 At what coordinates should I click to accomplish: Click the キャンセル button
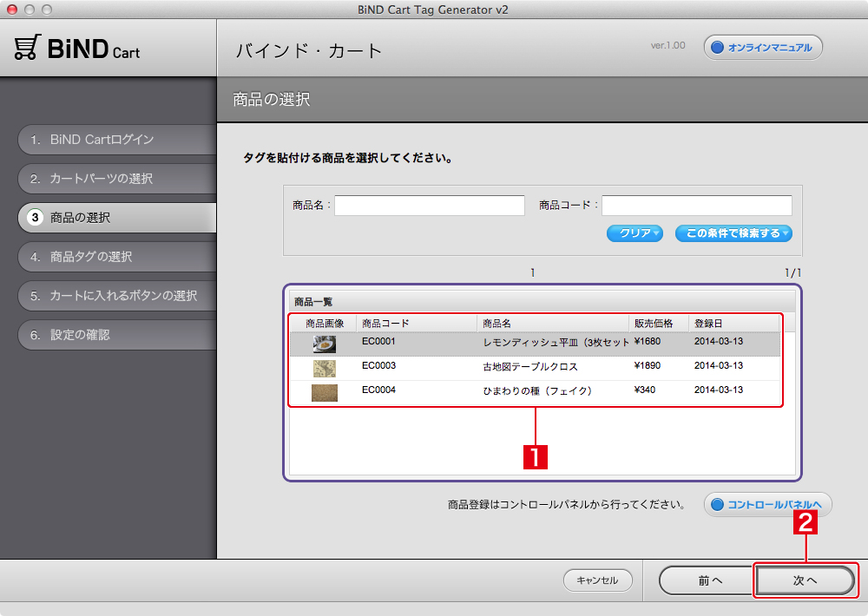pos(598,580)
